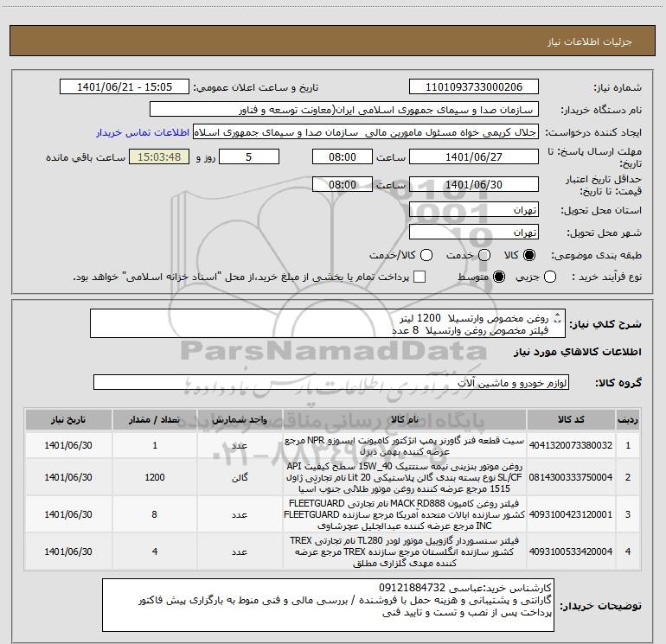
Task: Click item code 4093100423120001
Action: click(571, 514)
